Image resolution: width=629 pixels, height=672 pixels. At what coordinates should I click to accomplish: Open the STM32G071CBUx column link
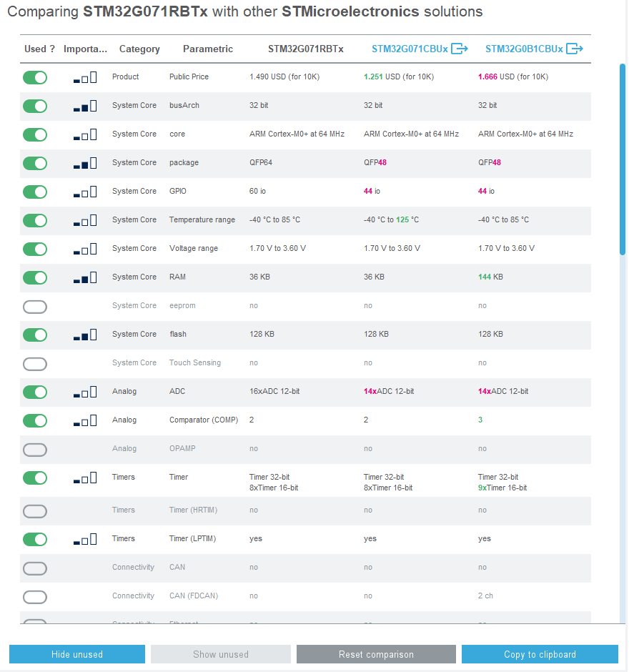coord(410,49)
